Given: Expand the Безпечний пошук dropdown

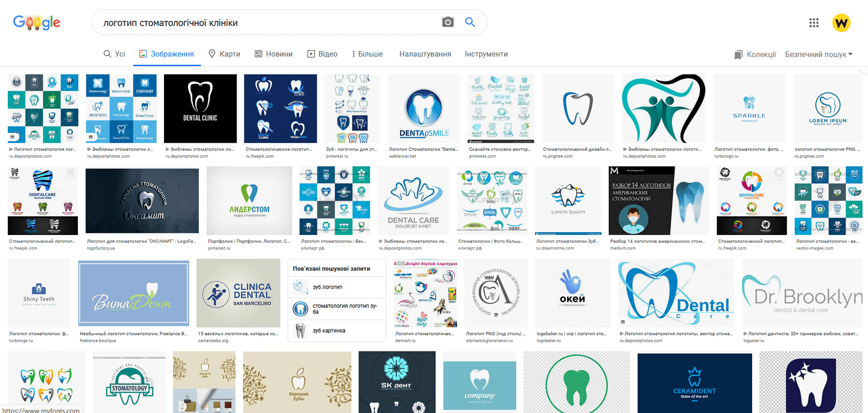Looking at the screenshot, I should coord(819,55).
